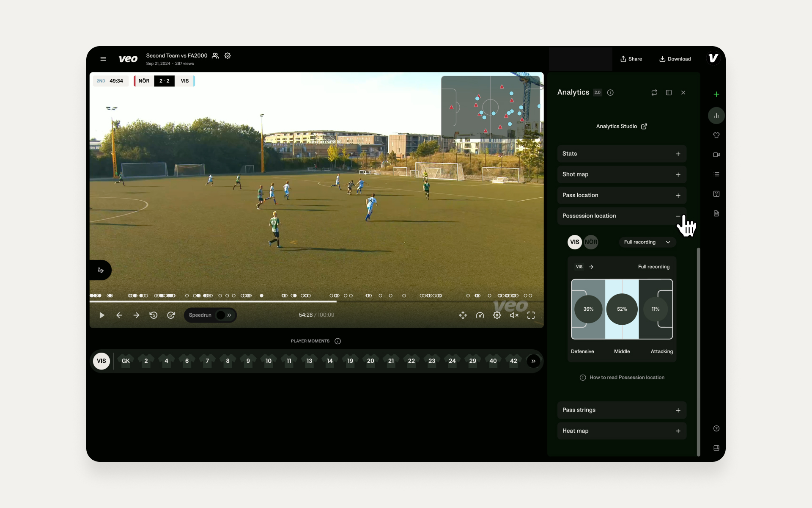Click the video progress bar
The image size is (812, 508).
tap(316, 301)
